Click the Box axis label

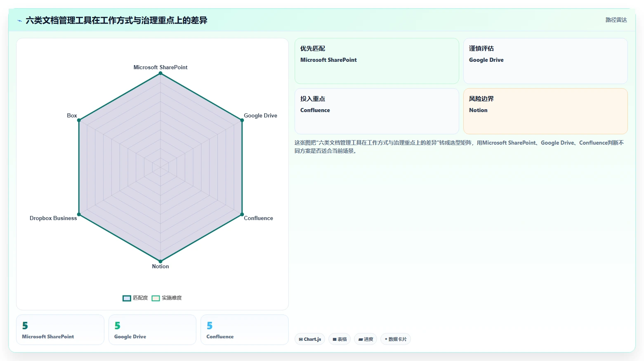tap(72, 115)
